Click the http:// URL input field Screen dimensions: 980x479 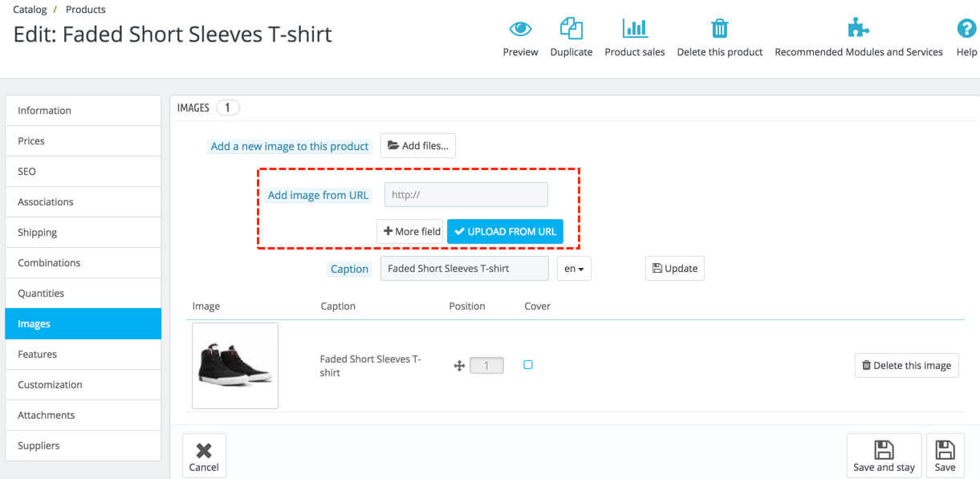(466, 194)
